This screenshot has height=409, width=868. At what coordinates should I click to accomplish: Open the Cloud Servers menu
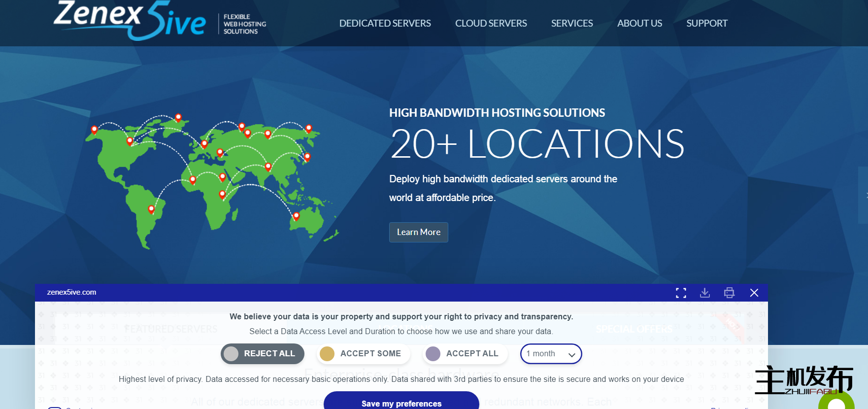pos(491,23)
